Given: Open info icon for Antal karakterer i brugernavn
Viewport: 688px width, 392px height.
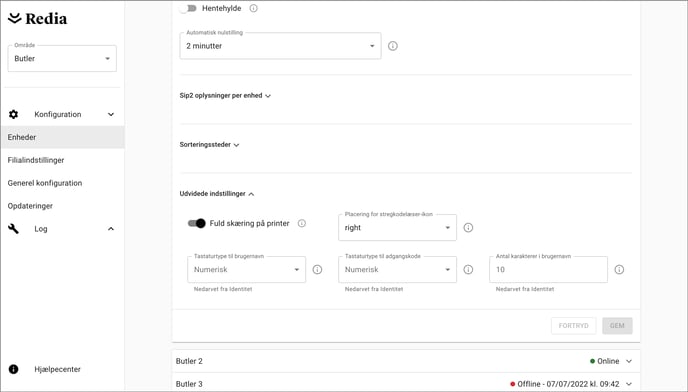Looking at the screenshot, I should point(619,270).
